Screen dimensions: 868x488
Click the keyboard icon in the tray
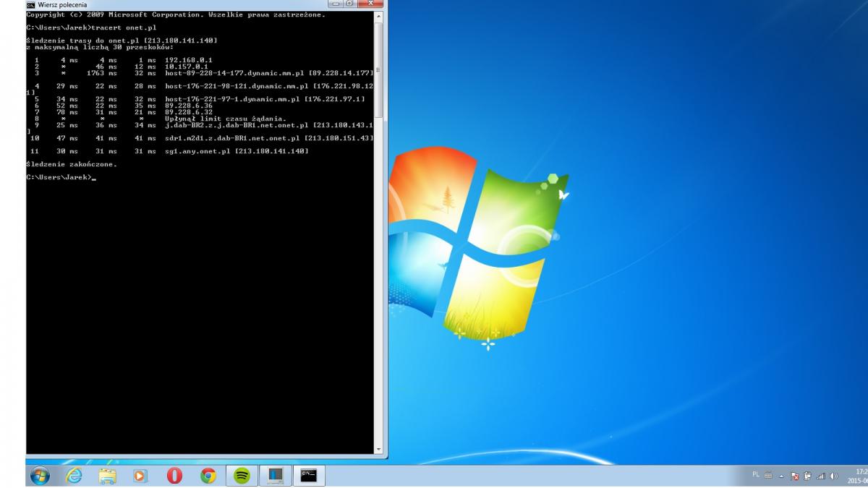[768, 476]
